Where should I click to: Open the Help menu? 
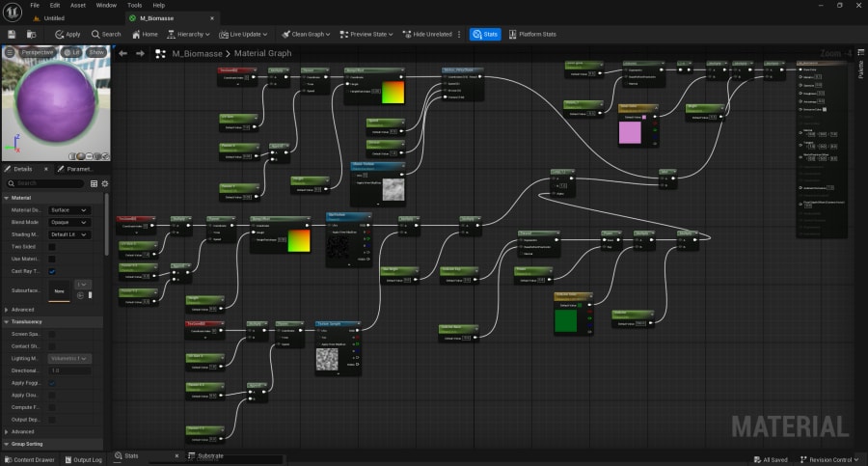tap(159, 5)
